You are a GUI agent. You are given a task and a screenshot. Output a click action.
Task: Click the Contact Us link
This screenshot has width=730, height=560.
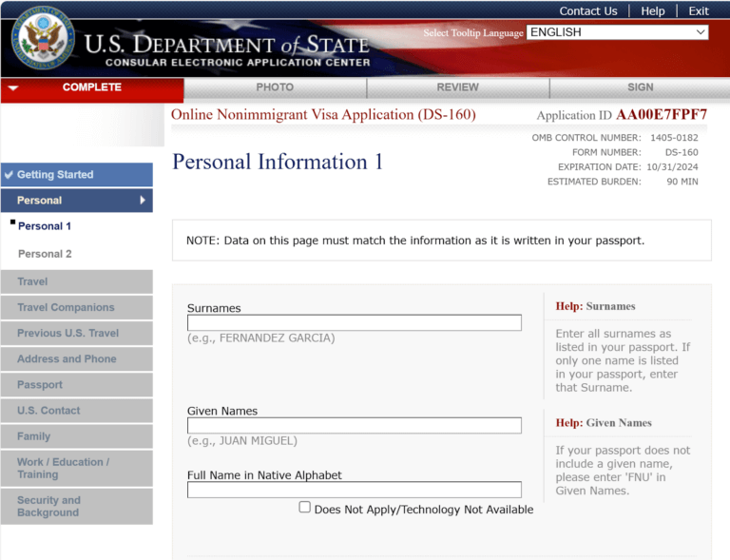587,11
